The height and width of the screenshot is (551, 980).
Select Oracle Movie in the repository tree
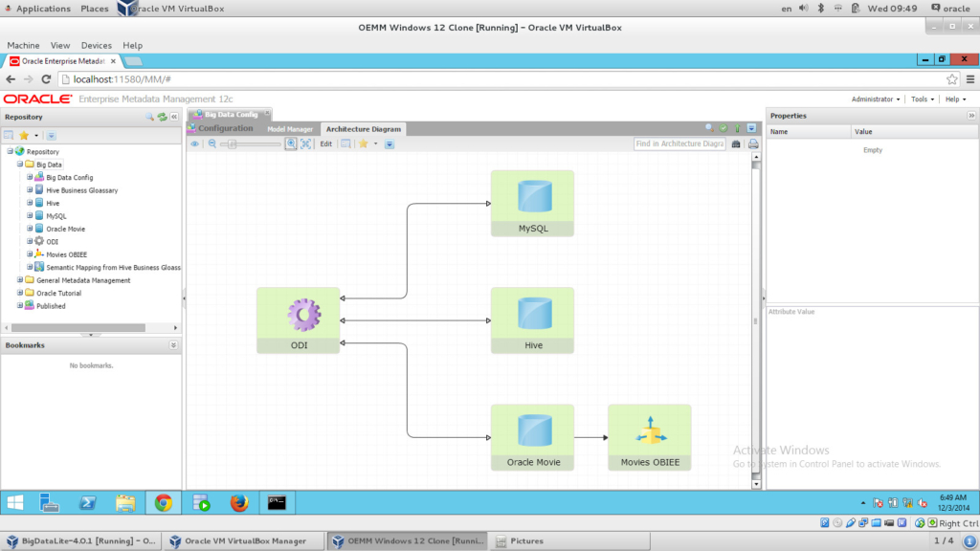66,229
